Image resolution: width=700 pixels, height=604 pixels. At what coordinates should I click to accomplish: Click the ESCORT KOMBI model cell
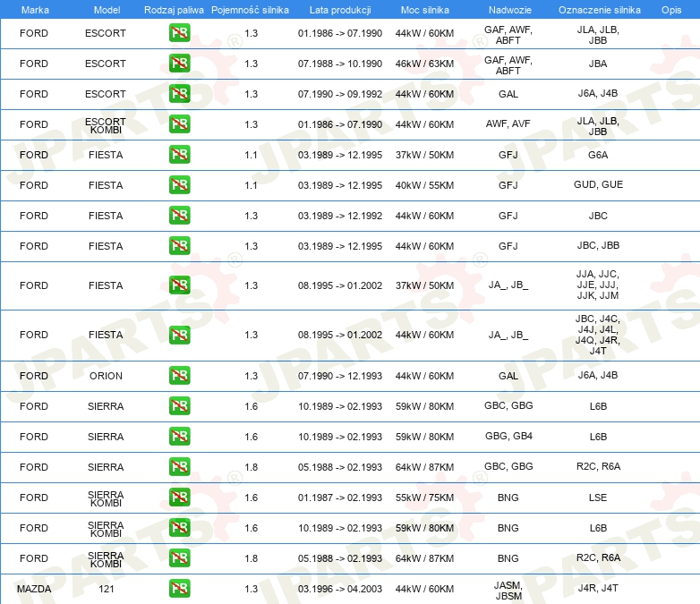[106, 125]
